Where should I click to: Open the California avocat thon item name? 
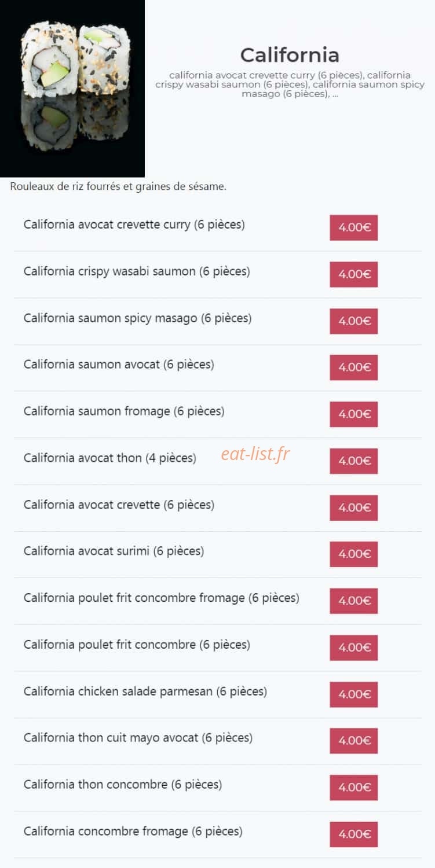[110, 458]
